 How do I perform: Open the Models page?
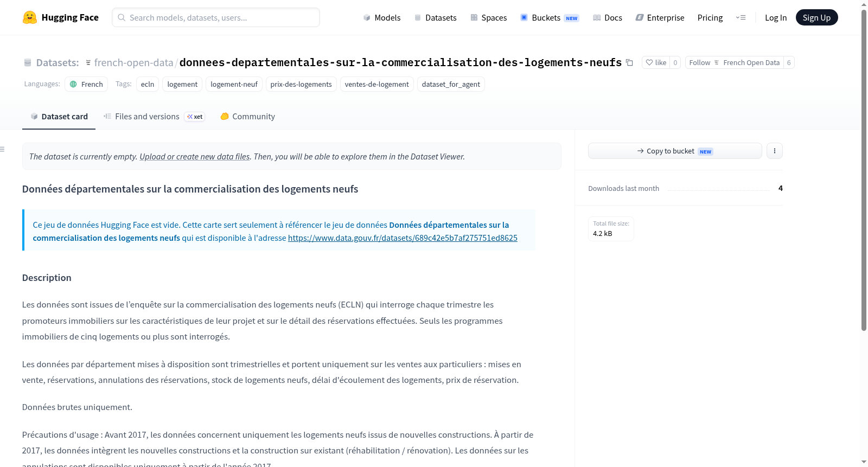(x=381, y=17)
